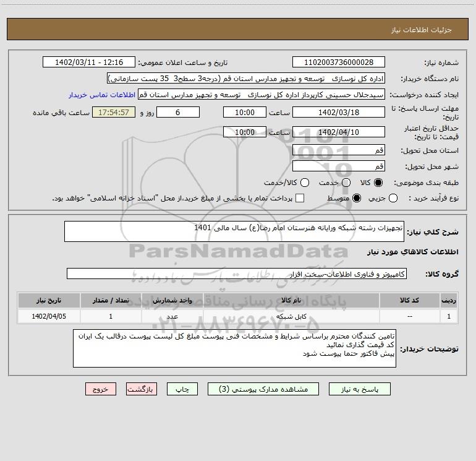
Task: Click the remaining days field showing 6
Action: 178,112
